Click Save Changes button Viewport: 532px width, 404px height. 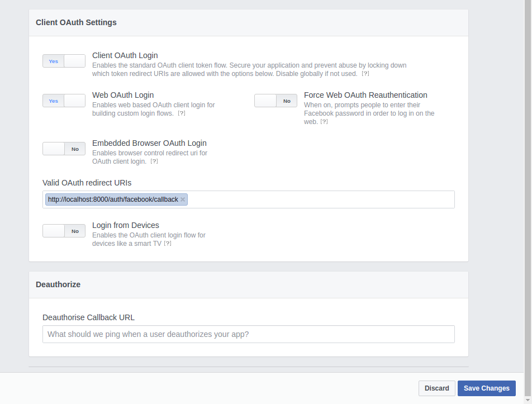pos(486,388)
